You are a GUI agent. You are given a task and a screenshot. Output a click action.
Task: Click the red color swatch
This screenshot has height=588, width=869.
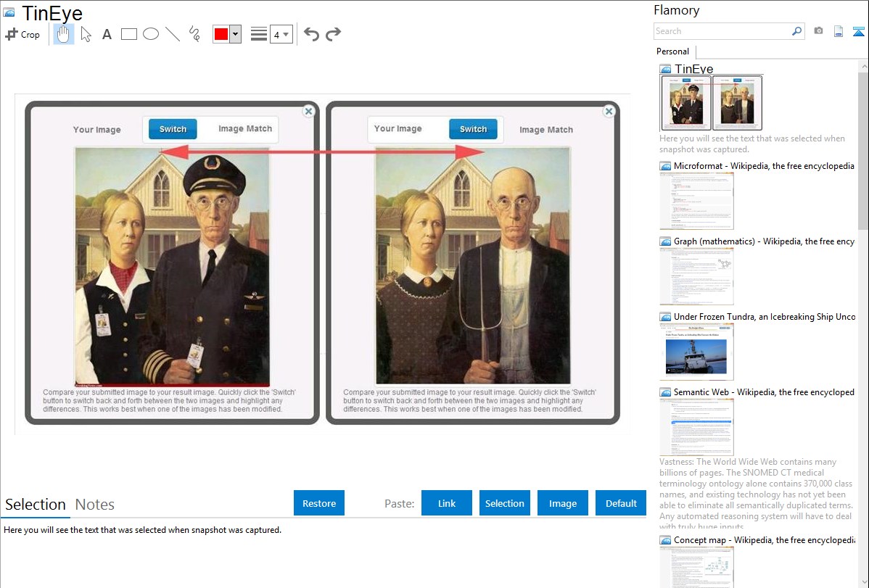[x=221, y=34]
